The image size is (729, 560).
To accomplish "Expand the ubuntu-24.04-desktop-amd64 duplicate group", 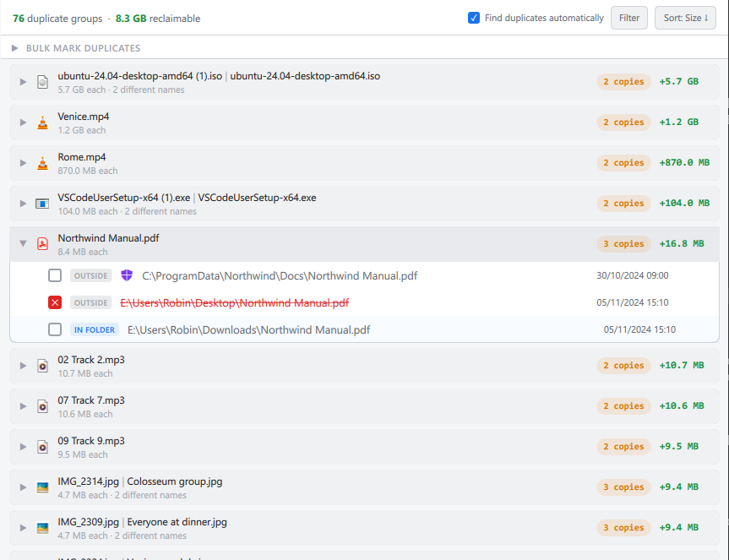I will (x=23, y=82).
